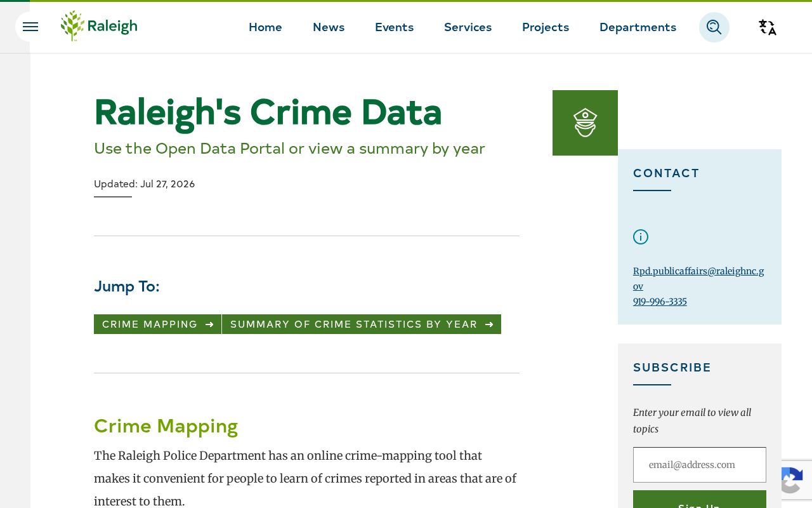Open the language translate icon

pos(768,27)
